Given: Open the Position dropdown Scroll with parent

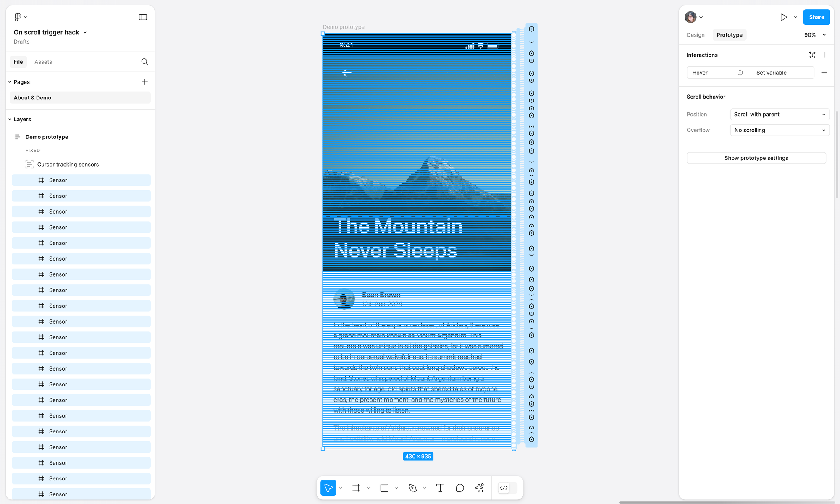Looking at the screenshot, I should [779, 114].
